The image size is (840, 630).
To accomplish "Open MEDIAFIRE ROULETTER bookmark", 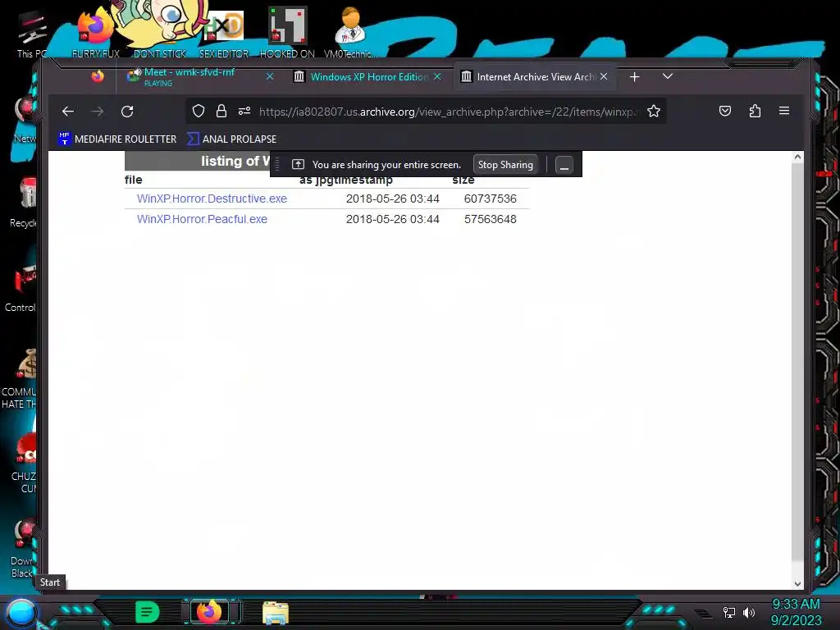I will pyautogui.click(x=117, y=139).
